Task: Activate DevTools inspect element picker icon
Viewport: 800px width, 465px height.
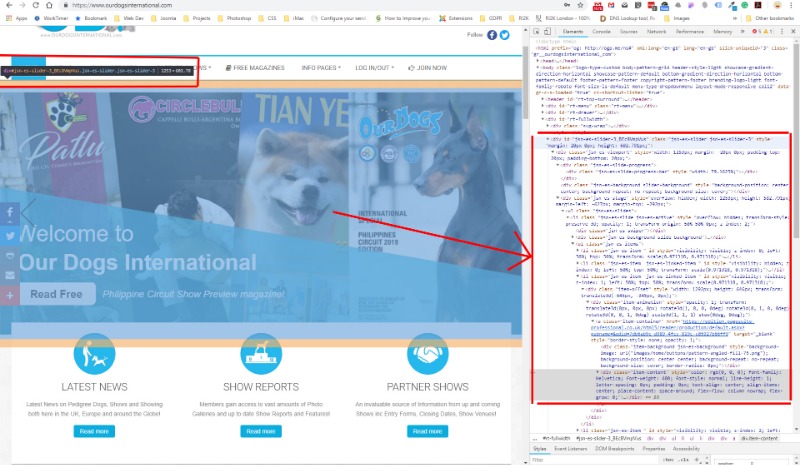Action: pyautogui.click(x=537, y=32)
